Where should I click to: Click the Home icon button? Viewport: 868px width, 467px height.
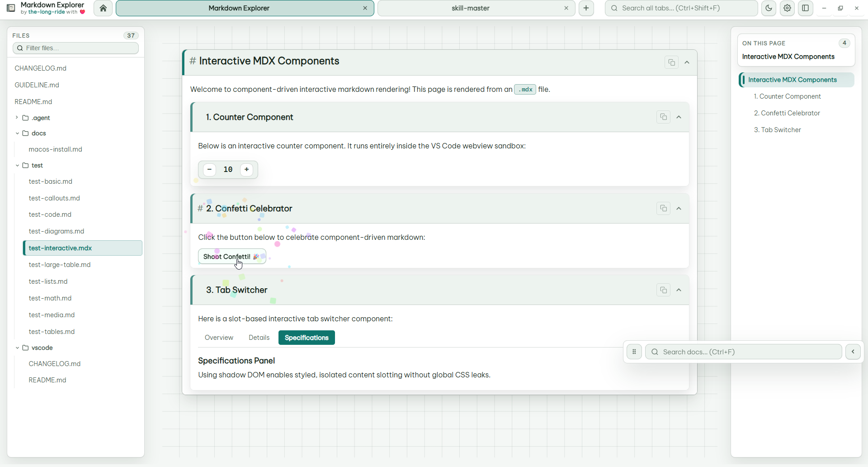coord(103,8)
